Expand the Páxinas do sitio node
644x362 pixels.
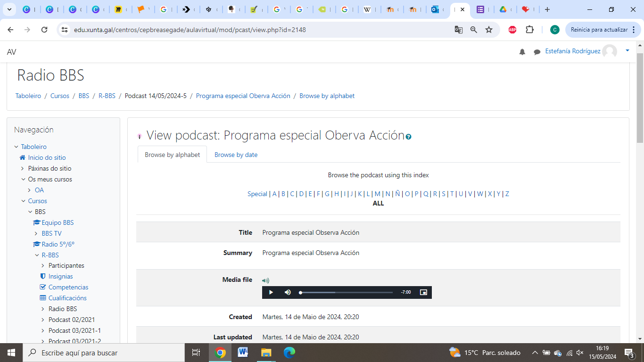[x=22, y=168]
